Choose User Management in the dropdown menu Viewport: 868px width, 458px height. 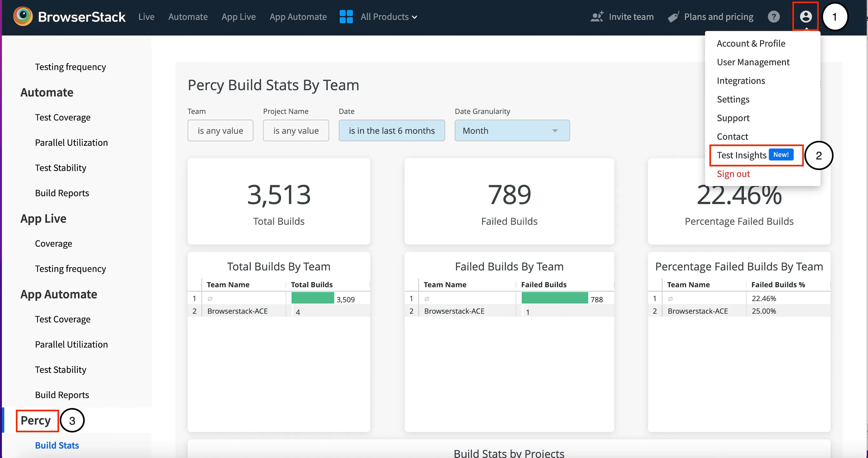[x=753, y=62]
